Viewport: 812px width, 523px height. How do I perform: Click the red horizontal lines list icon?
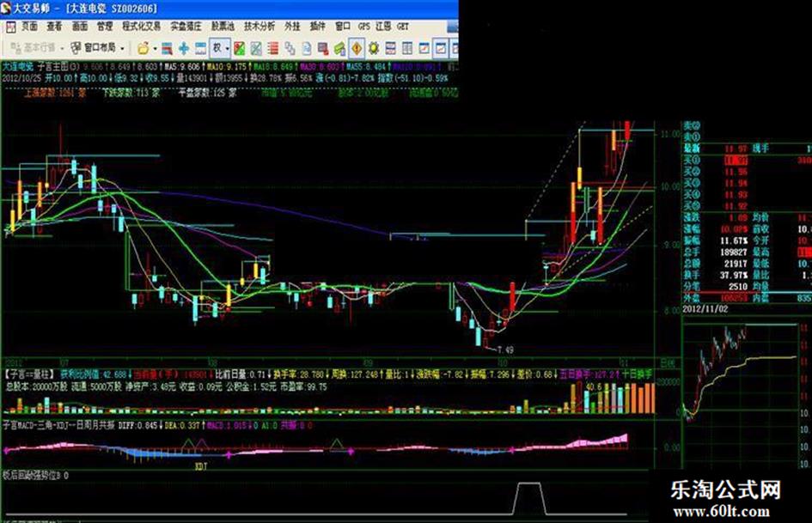click(x=273, y=49)
